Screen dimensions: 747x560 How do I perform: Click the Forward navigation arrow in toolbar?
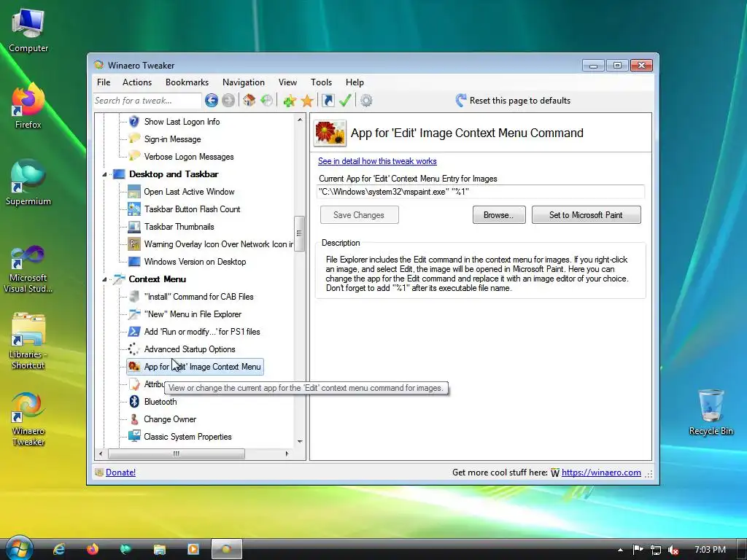click(x=228, y=101)
